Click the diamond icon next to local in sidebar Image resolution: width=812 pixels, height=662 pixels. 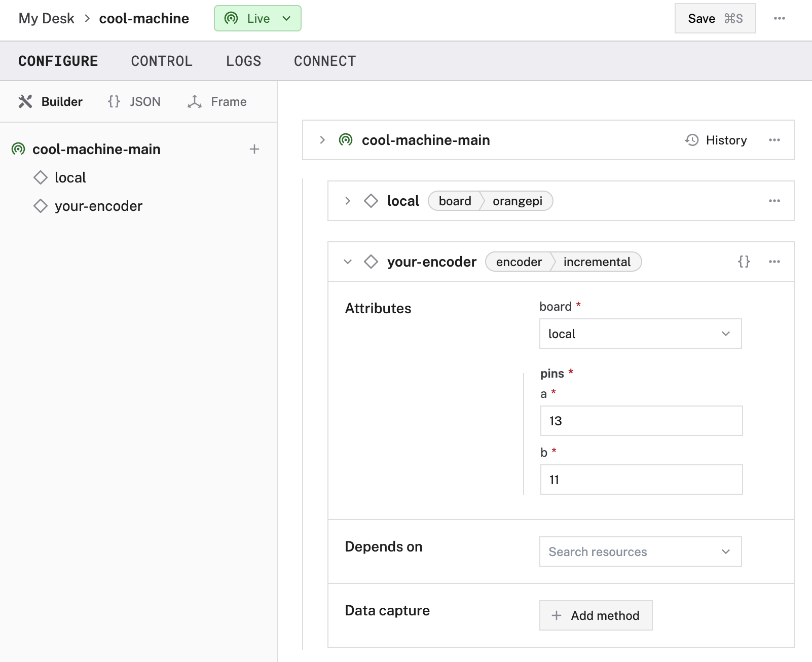(x=41, y=177)
